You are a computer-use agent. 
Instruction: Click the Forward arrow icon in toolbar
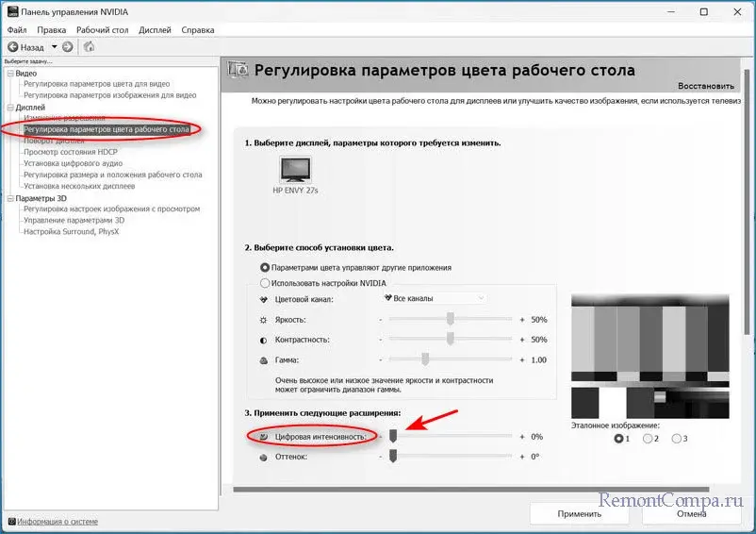coord(68,46)
